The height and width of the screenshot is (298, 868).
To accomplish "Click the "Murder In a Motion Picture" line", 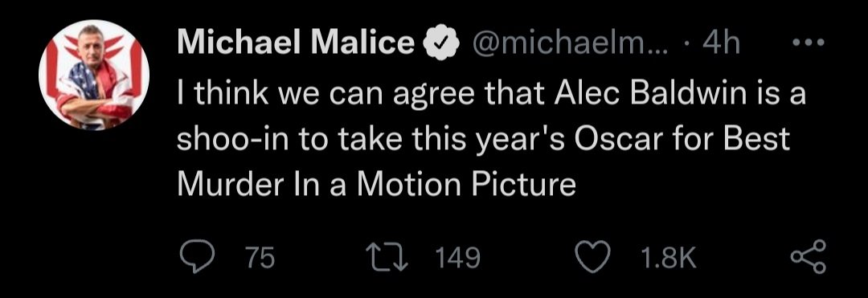I will tap(376, 186).
